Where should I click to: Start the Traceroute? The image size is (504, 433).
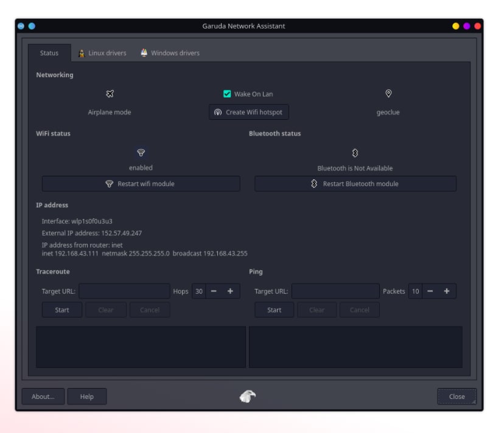62,310
